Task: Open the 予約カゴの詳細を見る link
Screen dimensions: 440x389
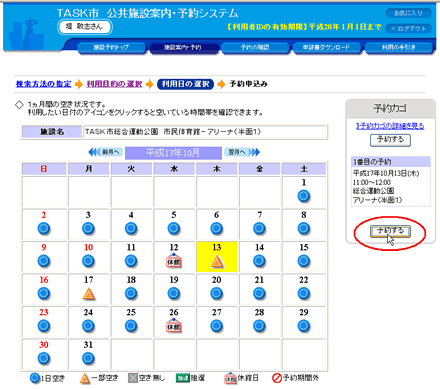Action: (390, 126)
